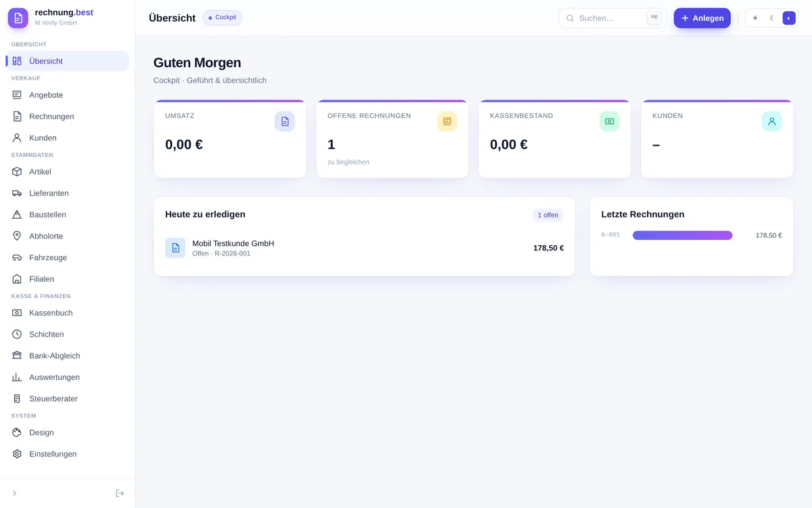Screen dimensions: 812x508
Task: Click the 'Heute zu erledigen' heading
Action: (x=205, y=214)
